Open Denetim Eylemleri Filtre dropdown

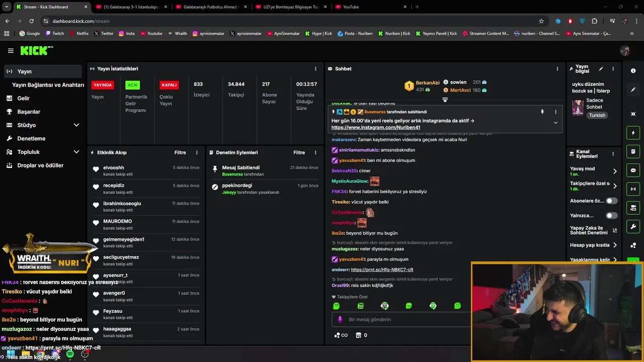click(x=299, y=152)
